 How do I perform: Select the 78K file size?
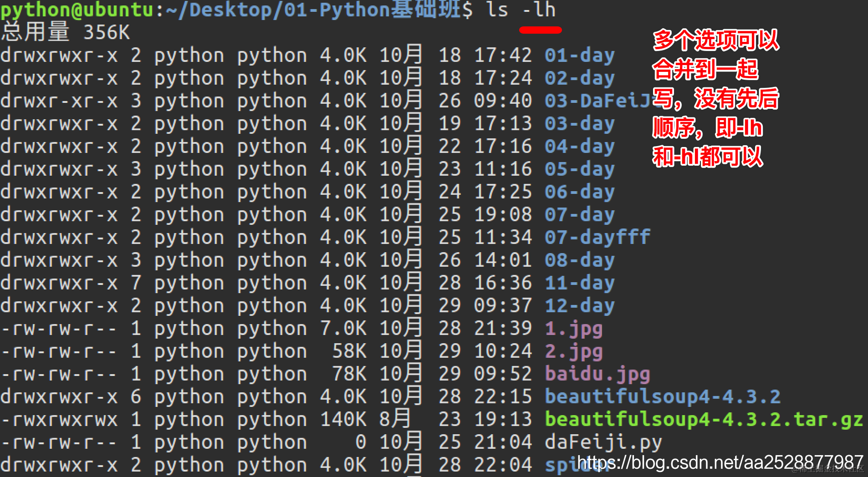[349, 374]
